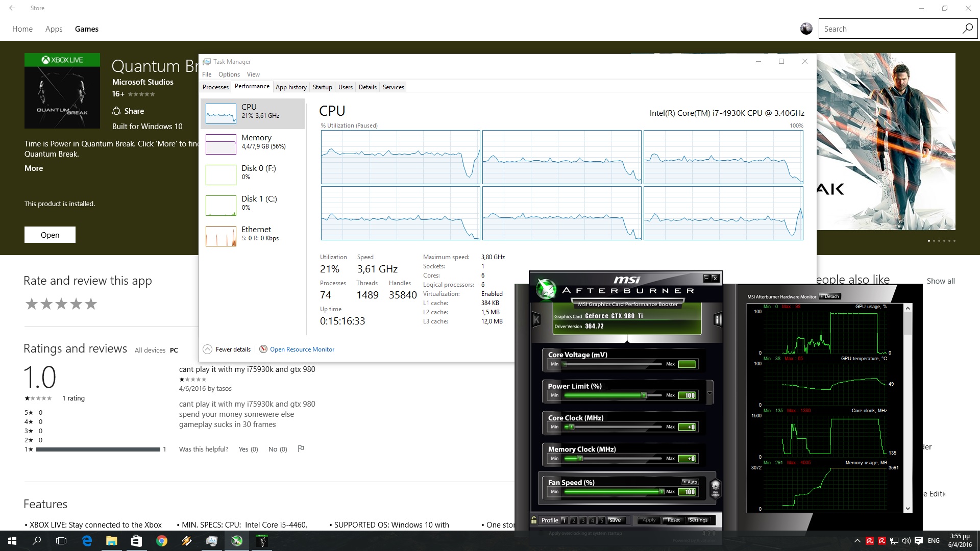
Task: Click the profile lock padlock icon
Action: pyautogui.click(x=534, y=520)
